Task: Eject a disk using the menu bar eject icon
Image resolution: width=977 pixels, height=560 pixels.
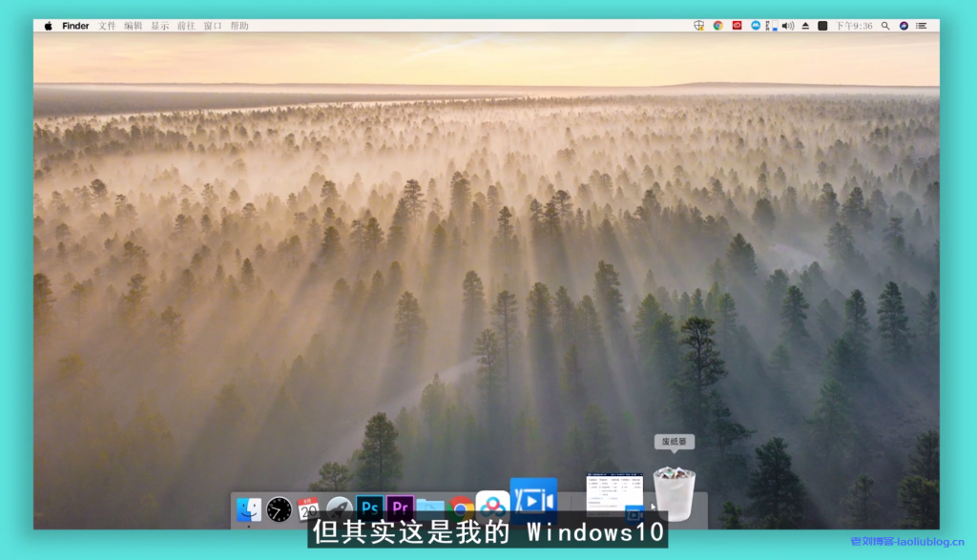Action: coord(805,25)
